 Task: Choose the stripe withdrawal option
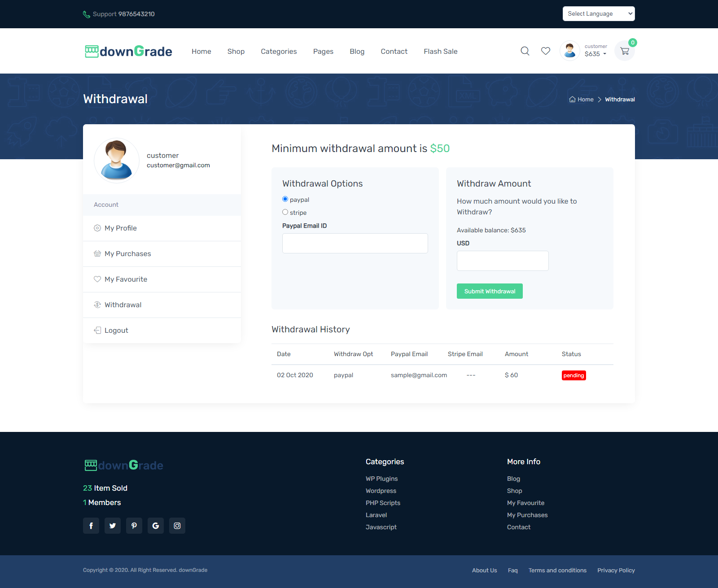(285, 212)
